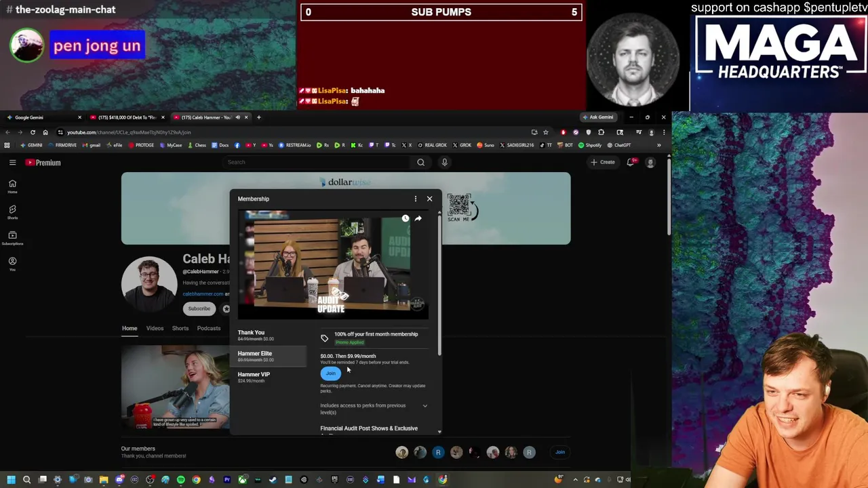The image size is (868, 488).
Task: Open the Windows Start menu
Action: 11,480
